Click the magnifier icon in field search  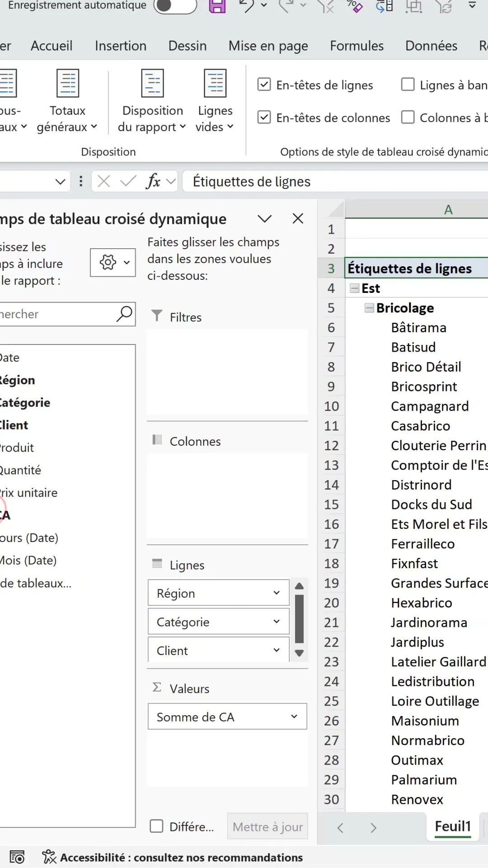(124, 313)
